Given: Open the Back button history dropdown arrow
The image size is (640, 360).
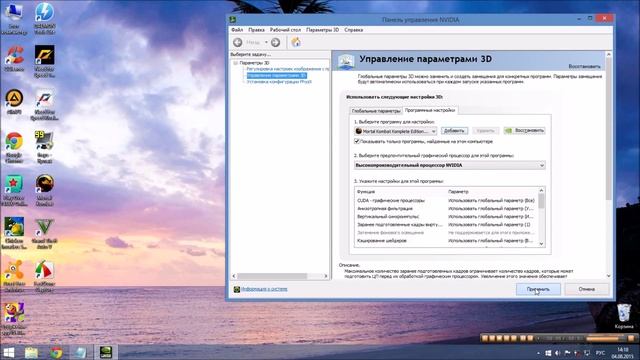Looking at the screenshot, I should coord(266,42).
